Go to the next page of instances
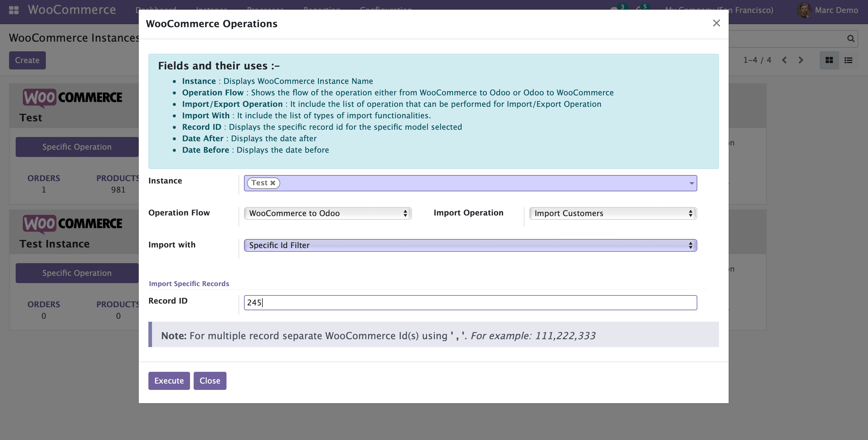The image size is (868, 440). tap(801, 60)
